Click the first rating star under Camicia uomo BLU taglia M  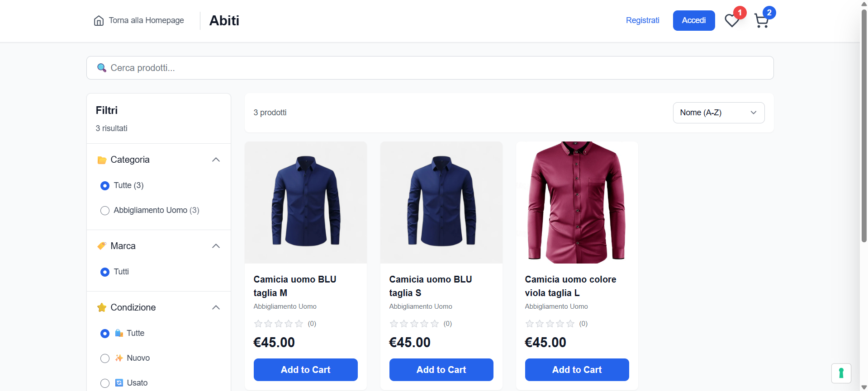[258, 324]
